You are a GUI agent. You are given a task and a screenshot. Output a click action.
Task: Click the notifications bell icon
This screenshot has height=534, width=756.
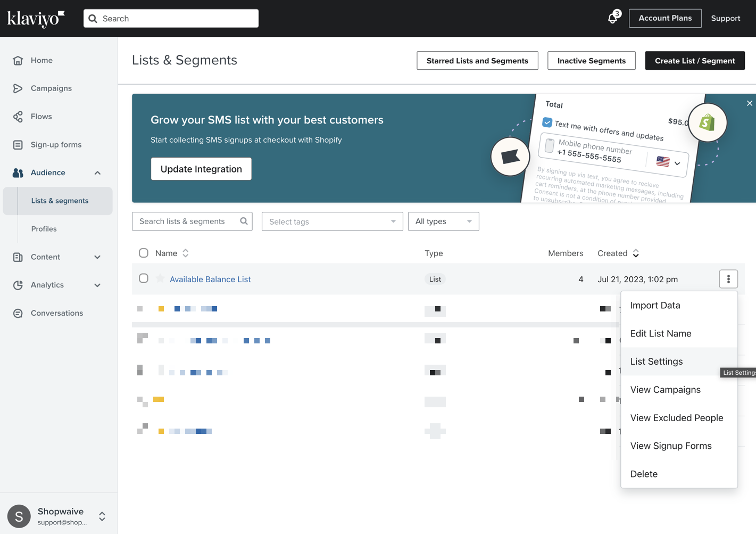(x=612, y=19)
